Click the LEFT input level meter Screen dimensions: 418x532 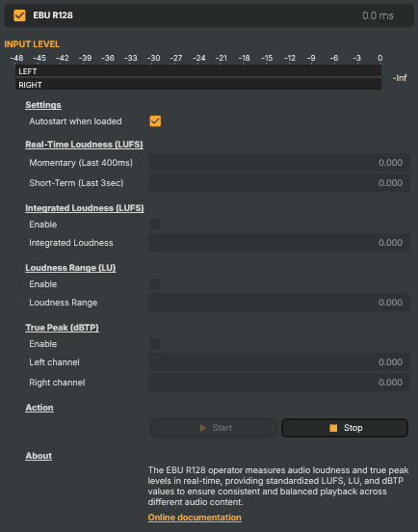pyautogui.click(x=198, y=71)
